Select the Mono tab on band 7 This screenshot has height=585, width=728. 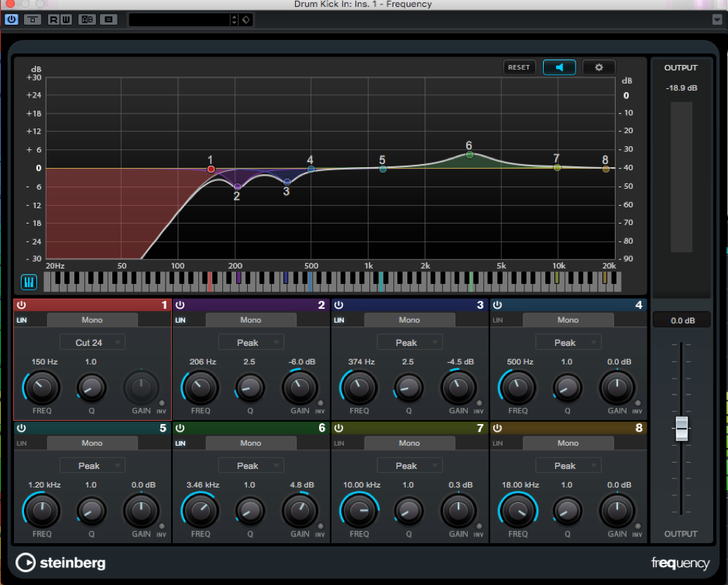click(x=409, y=443)
